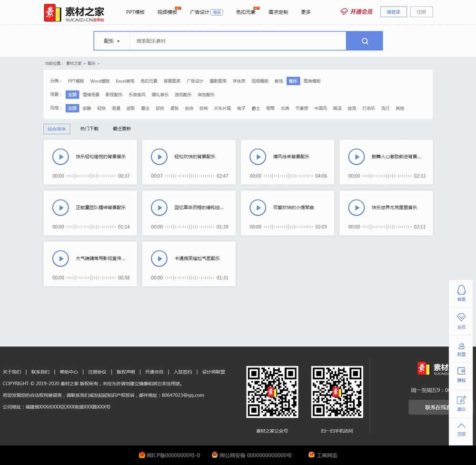Open 客服 customer service in sidebar
Image resolution: width=476 pixels, height=465 pixels.
tap(461, 293)
